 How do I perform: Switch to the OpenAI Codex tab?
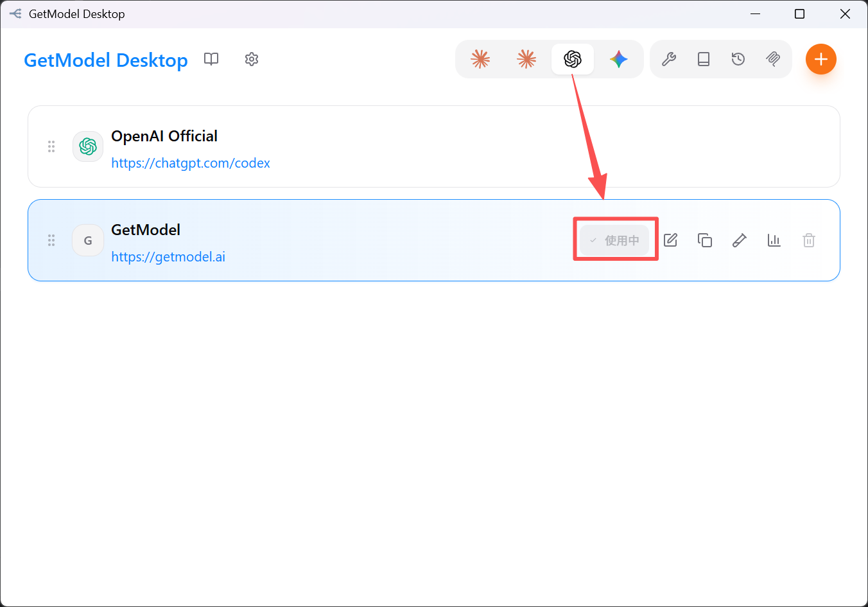pyautogui.click(x=573, y=59)
